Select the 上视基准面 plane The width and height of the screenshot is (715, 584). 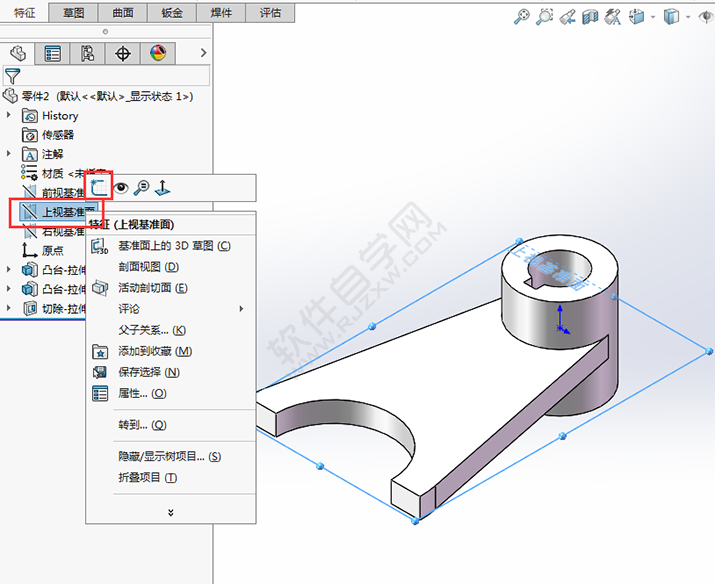click(x=58, y=212)
